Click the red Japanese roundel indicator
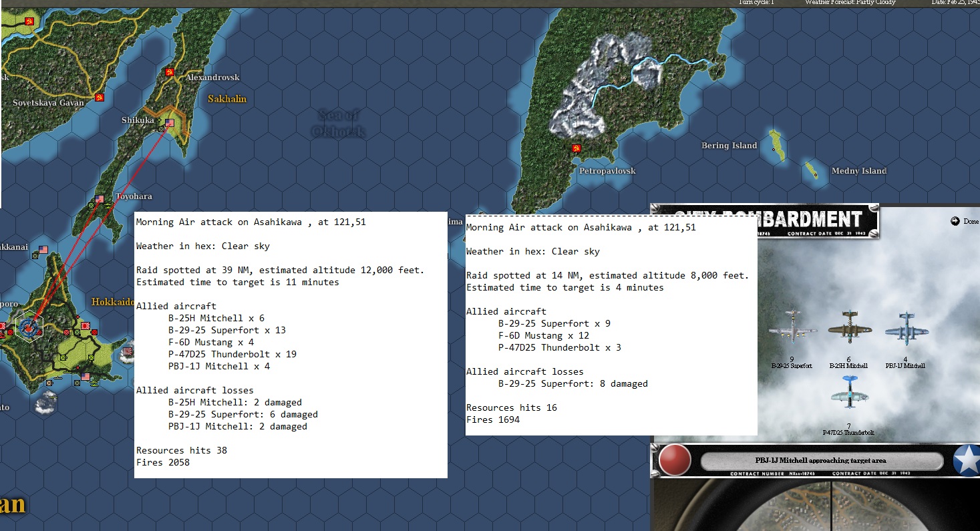The height and width of the screenshot is (531, 980). 673,460
